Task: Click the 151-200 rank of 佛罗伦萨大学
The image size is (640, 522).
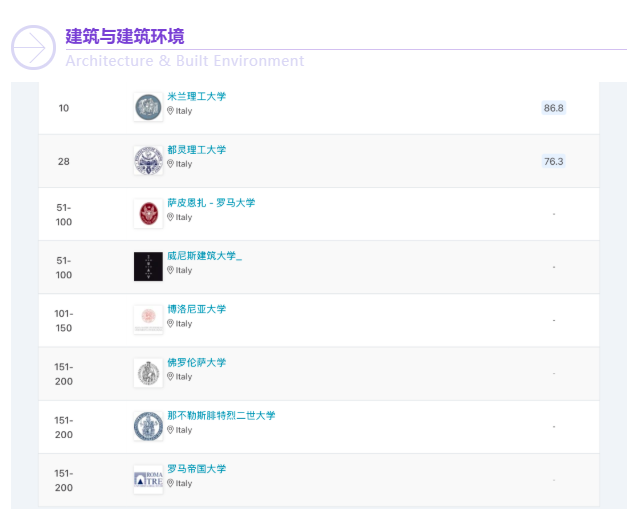Action: (x=64, y=374)
